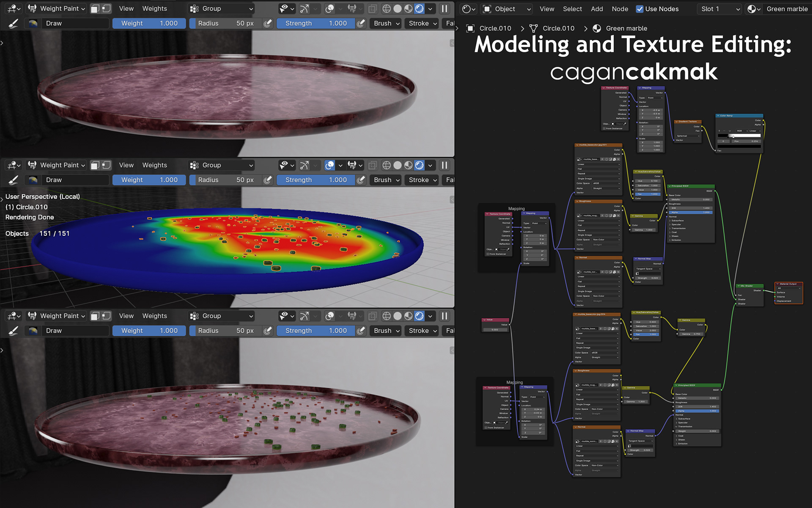Open Stroke settings in bottom viewport
The width and height of the screenshot is (812, 508).
pos(422,331)
